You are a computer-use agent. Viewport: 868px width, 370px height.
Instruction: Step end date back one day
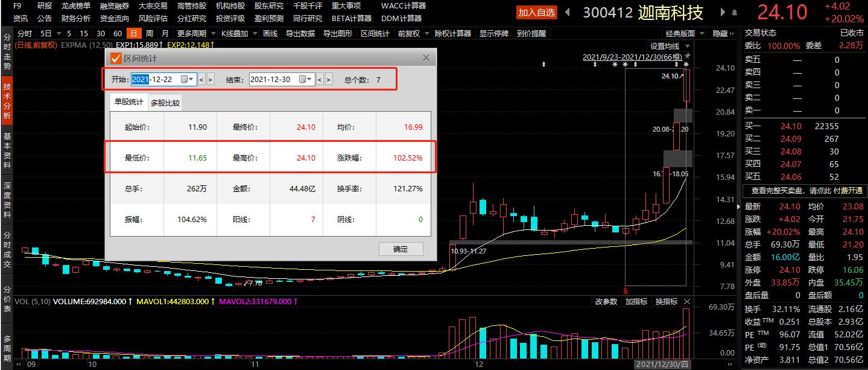click(320, 79)
